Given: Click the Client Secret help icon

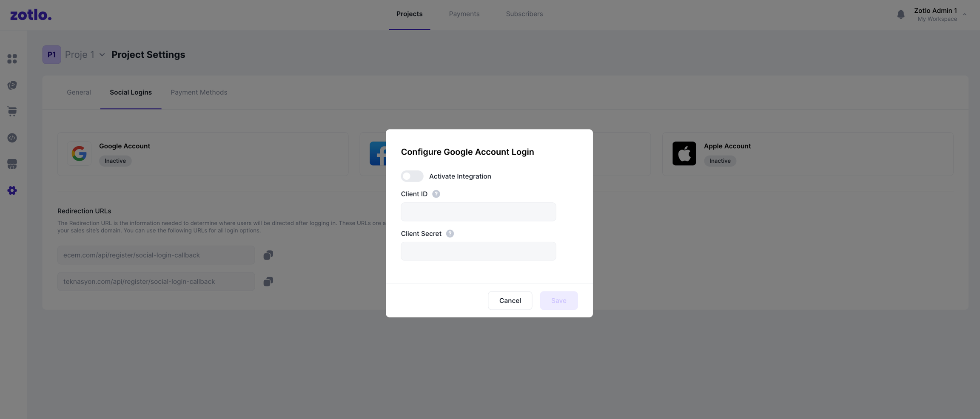Looking at the screenshot, I should tap(450, 234).
